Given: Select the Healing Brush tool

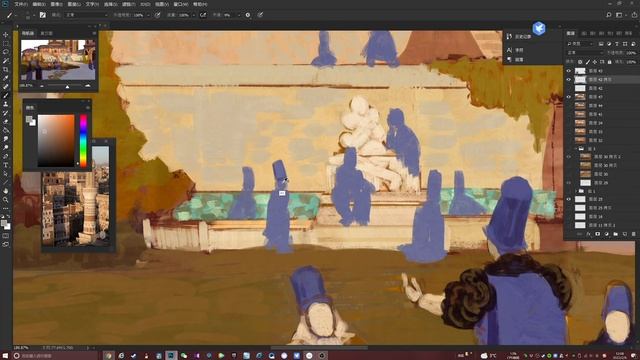Looking at the screenshot, I should [6, 87].
